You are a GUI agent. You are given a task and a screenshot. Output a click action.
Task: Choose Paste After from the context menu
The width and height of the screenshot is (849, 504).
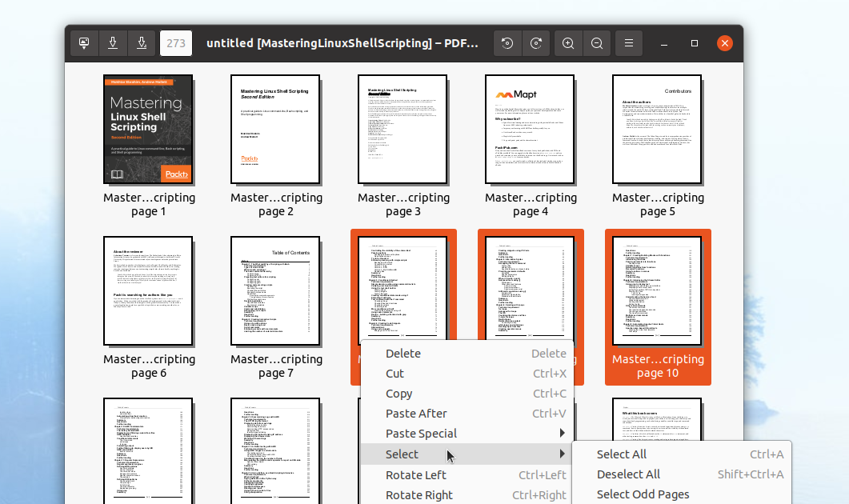click(467, 414)
